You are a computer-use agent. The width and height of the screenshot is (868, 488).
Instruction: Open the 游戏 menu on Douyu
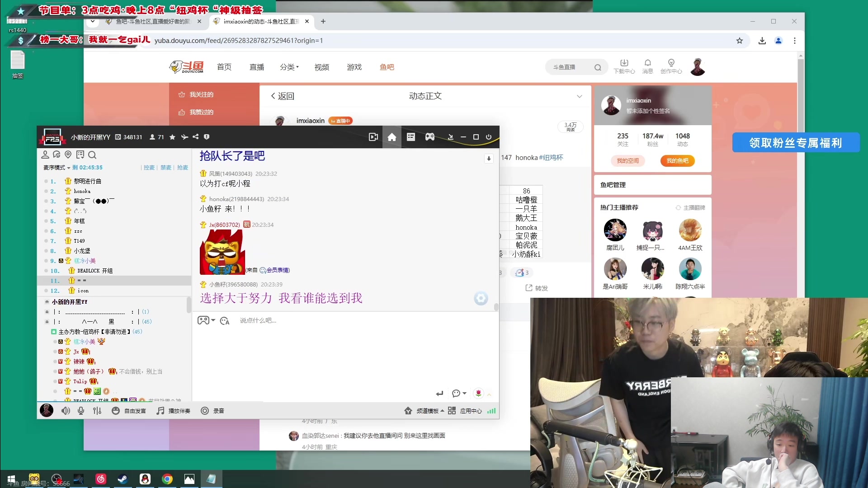click(x=354, y=67)
